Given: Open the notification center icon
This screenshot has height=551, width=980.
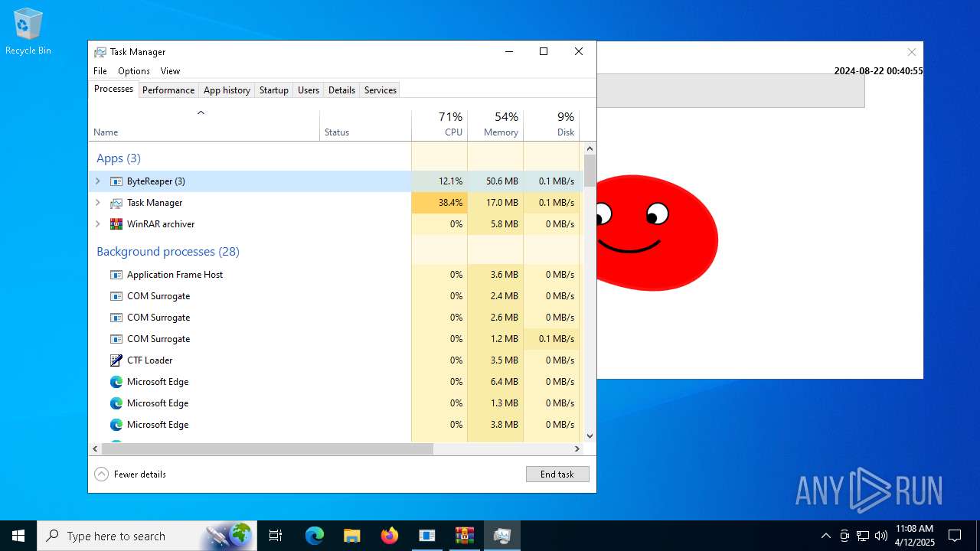Looking at the screenshot, I should coord(955,536).
